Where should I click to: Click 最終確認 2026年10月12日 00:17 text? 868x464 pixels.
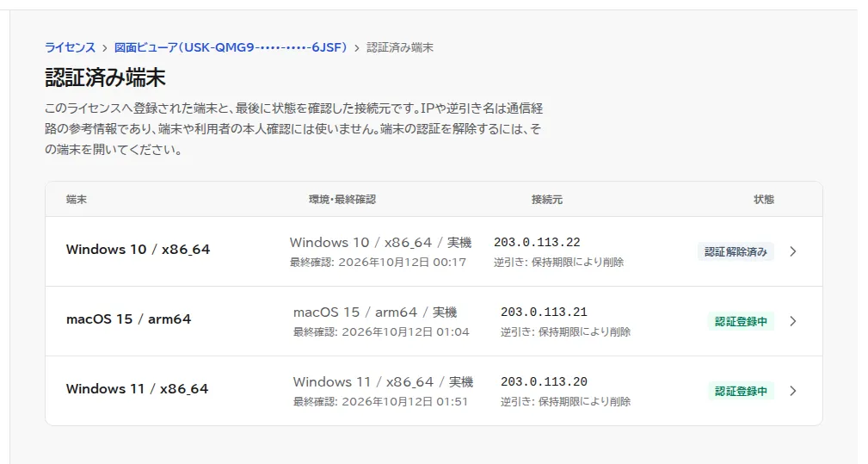pyautogui.click(x=379, y=263)
